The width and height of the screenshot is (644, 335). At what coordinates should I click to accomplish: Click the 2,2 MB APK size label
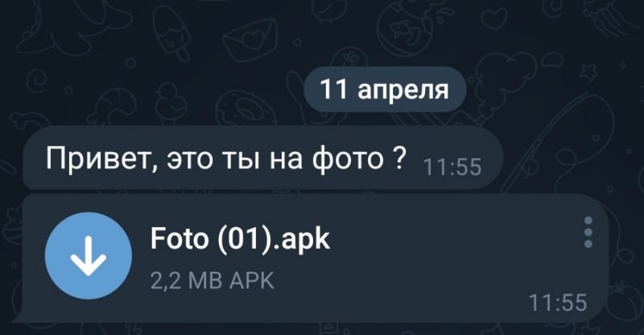tap(212, 281)
